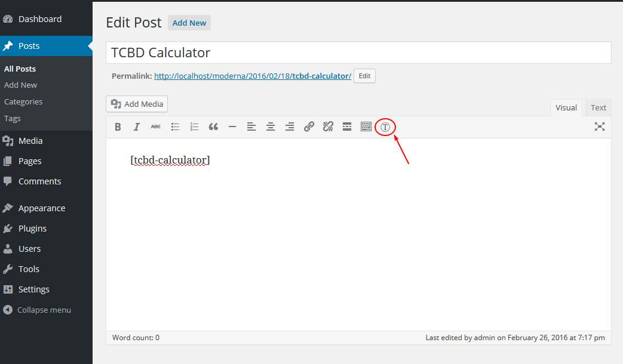
Task: Insert Read More tag
Action: click(347, 127)
